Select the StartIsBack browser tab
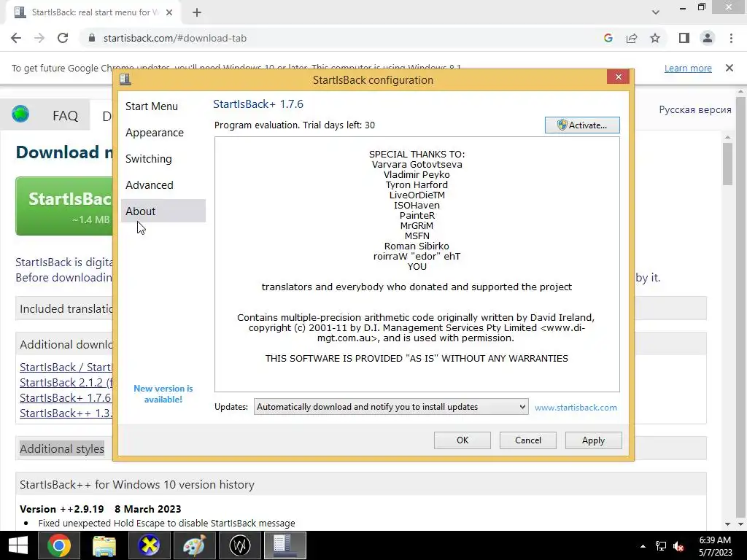The image size is (747, 560). coord(93,12)
